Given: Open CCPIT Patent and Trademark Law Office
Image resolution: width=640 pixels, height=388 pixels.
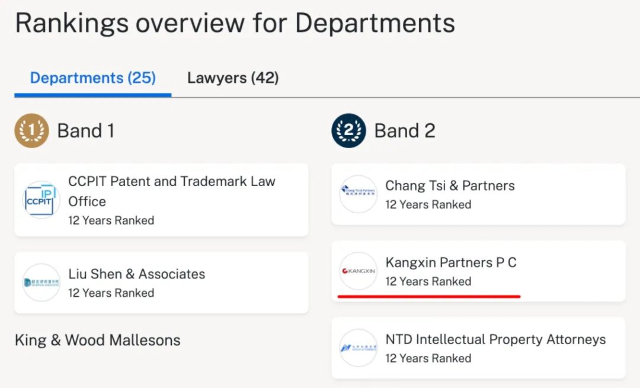Looking at the screenshot, I should coord(161,200).
